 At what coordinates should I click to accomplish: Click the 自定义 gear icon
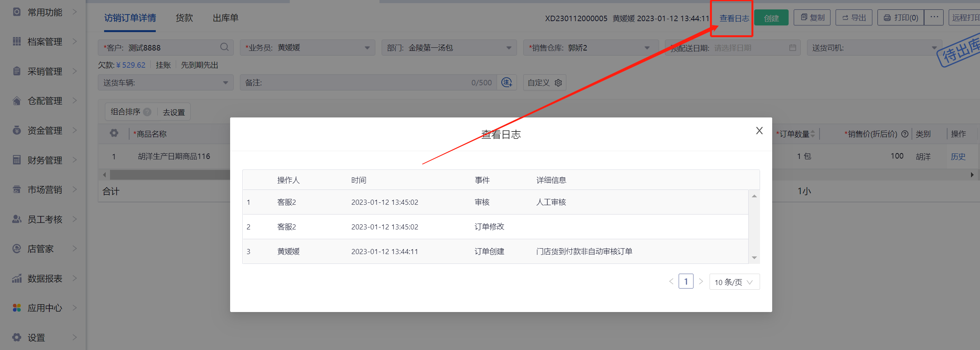(558, 83)
